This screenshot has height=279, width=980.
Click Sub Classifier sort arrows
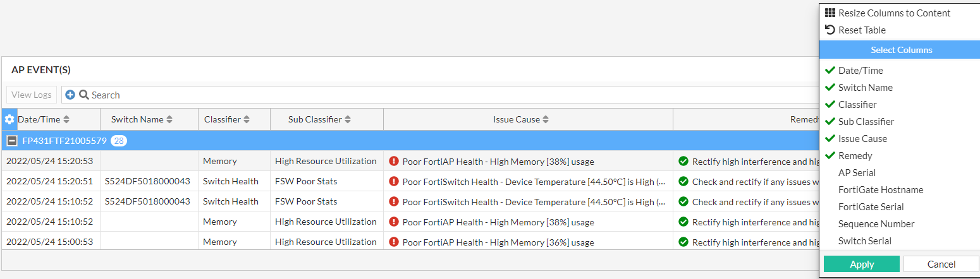pos(348,119)
